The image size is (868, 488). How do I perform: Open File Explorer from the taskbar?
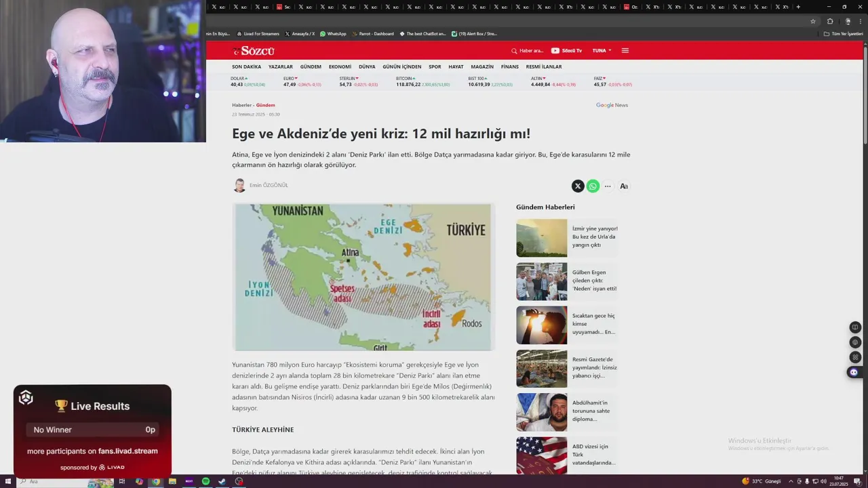172,481
